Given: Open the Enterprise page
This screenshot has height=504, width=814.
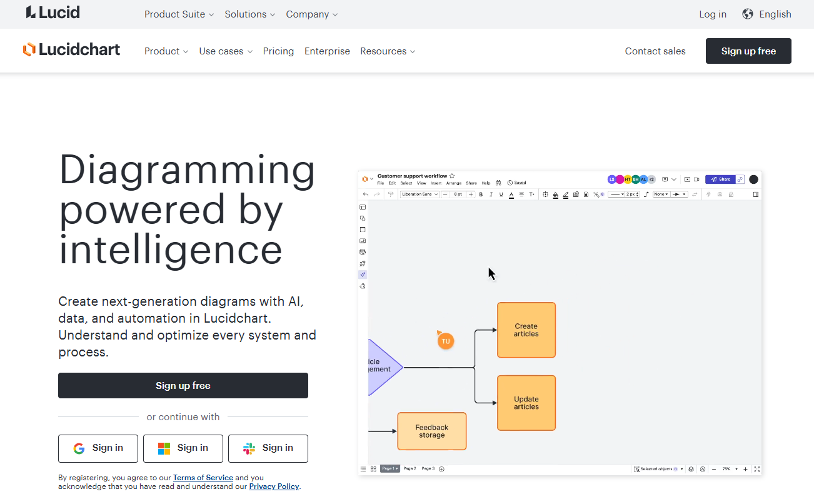Looking at the screenshot, I should coord(327,51).
